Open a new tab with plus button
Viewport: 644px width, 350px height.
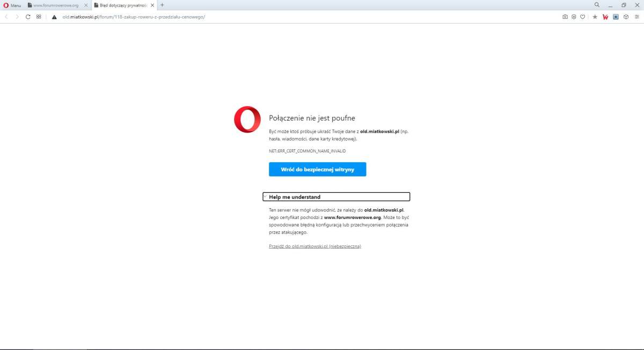point(162,5)
